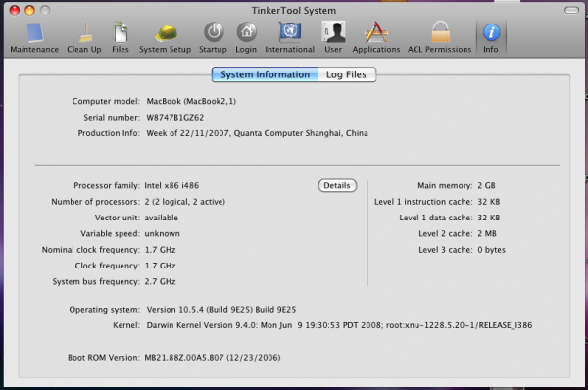588x390 pixels.
Task: Click the Level 3 cache 0 bytes value
Action: (492, 250)
